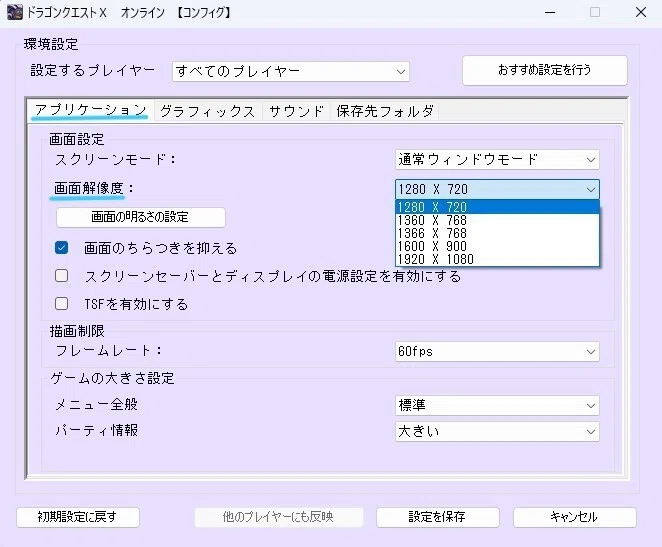
Task: Select 1920 X 1080 resolution option
Action: [x=497, y=259]
